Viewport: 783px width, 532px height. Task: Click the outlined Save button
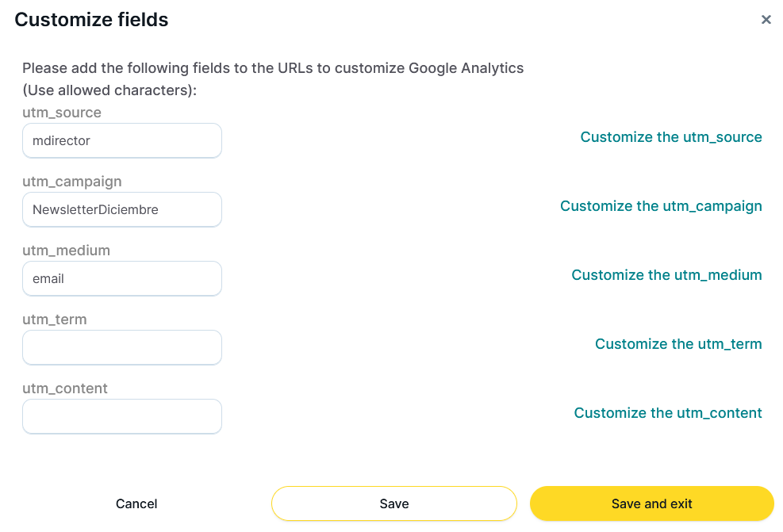click(x=394, y=503)
